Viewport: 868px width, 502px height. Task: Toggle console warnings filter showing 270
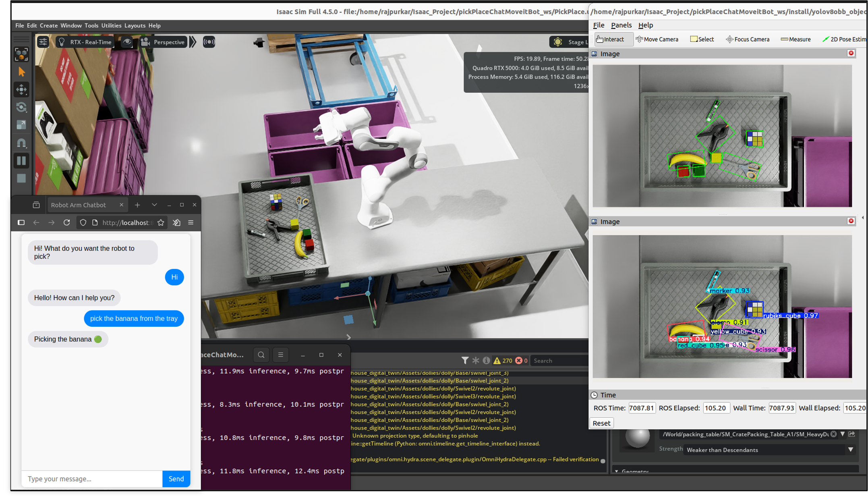click(503, 361)
